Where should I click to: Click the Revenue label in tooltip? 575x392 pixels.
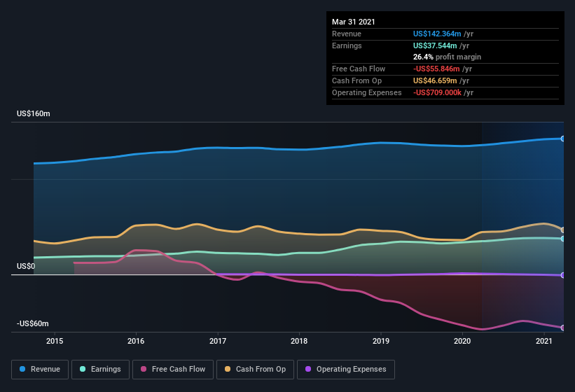click(347, 34)
